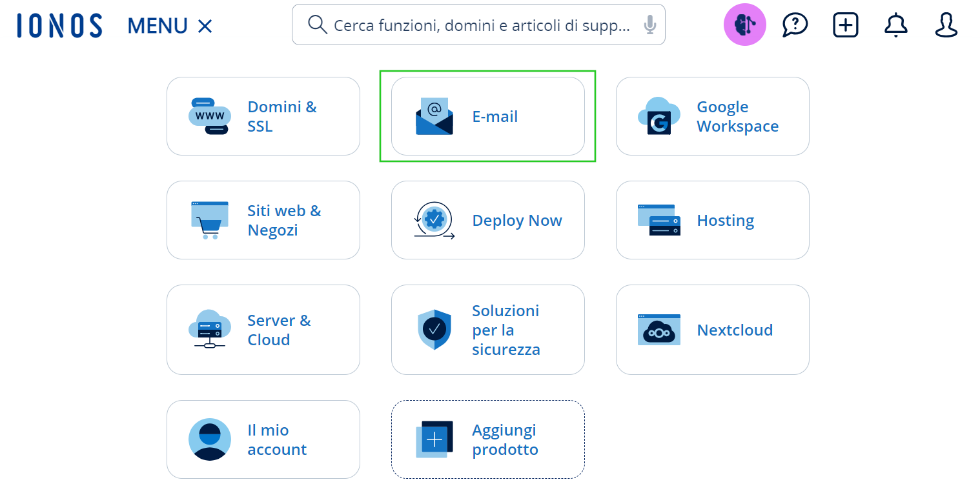Activate voice search microphone icon
The height and width of the screenshot is (493, 980).
pos(649,25)
